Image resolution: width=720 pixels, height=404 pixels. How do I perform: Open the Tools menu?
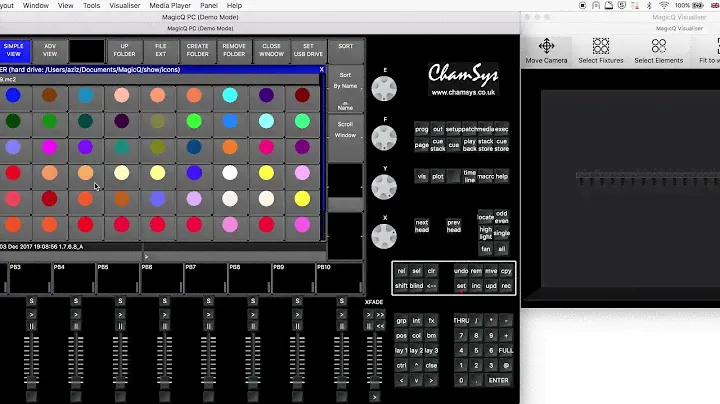click(91, 5)
